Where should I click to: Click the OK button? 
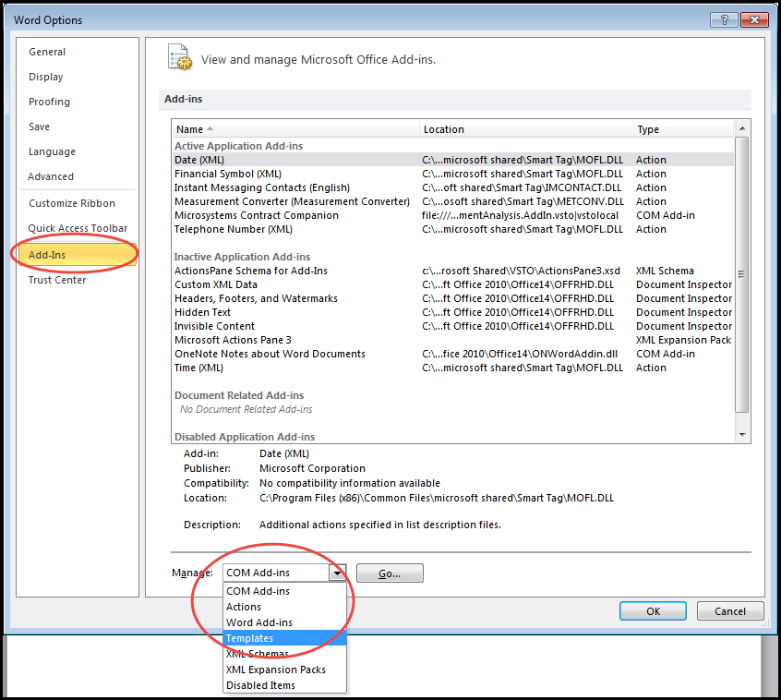pos(653,611)
